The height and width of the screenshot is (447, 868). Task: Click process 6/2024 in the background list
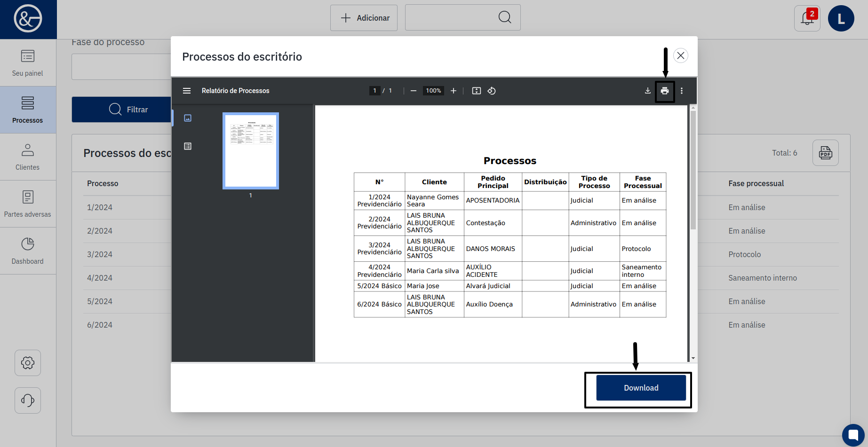pyautogui.click(x=100, y=325)
